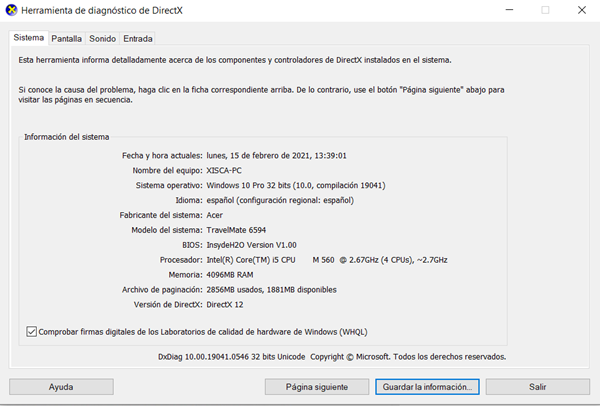Image resolution: width=600 pixels, height=406 pixels.
Task: Switch to the Entrada tab
Action: coord(138,39)
